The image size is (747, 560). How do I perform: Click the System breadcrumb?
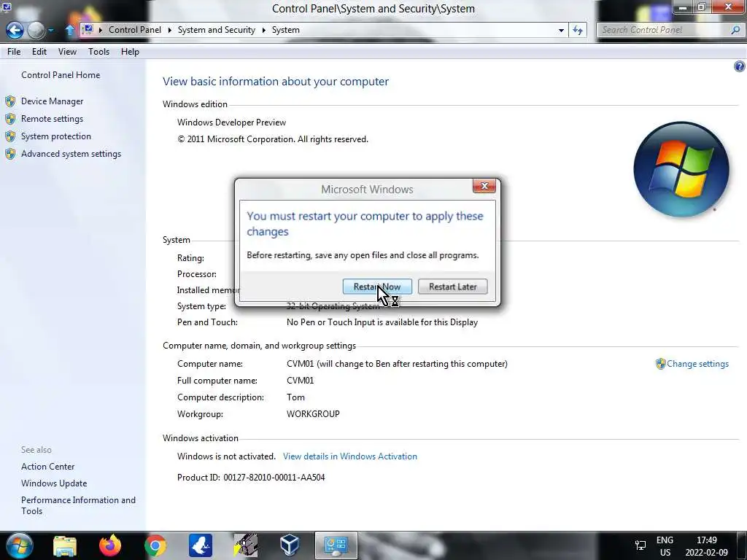click(x=286, y=30)
